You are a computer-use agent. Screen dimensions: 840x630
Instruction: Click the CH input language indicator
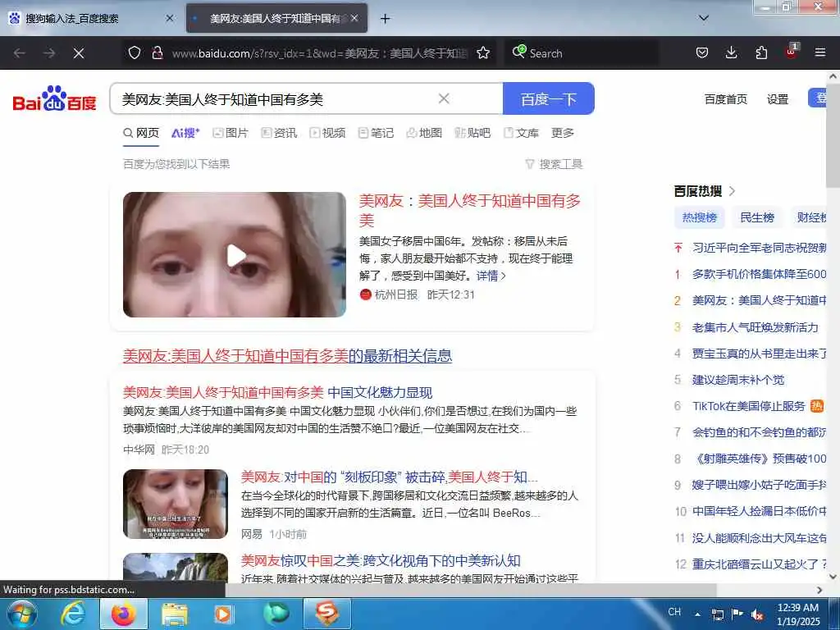[x=674, y=612]
